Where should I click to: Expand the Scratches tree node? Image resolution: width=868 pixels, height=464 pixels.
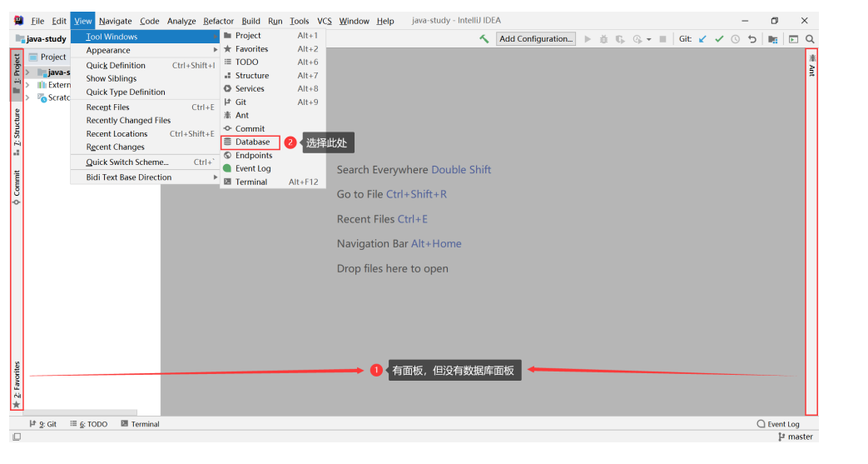(x=27, y=97)
